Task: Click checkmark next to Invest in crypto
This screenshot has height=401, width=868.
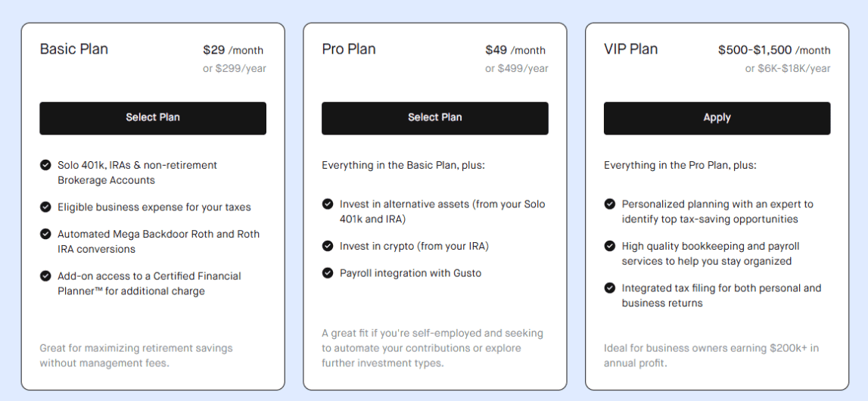Action: tap(328, 246)
